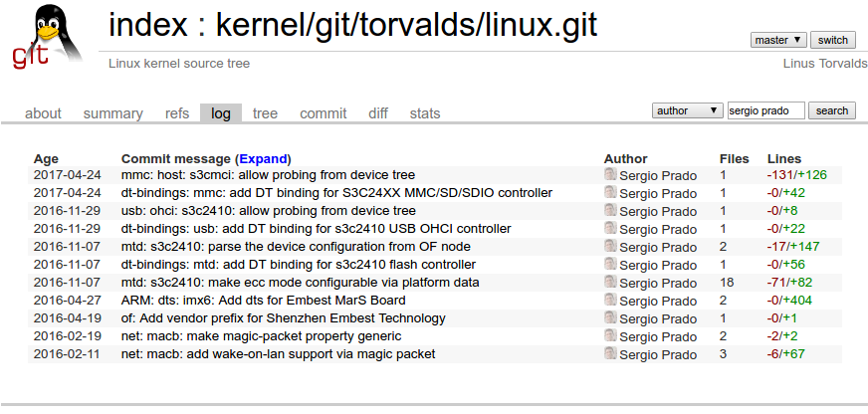This screenshot has width=868, height=414.
Task: Click the git Tux penguin logo
Action: pos(47,37)
